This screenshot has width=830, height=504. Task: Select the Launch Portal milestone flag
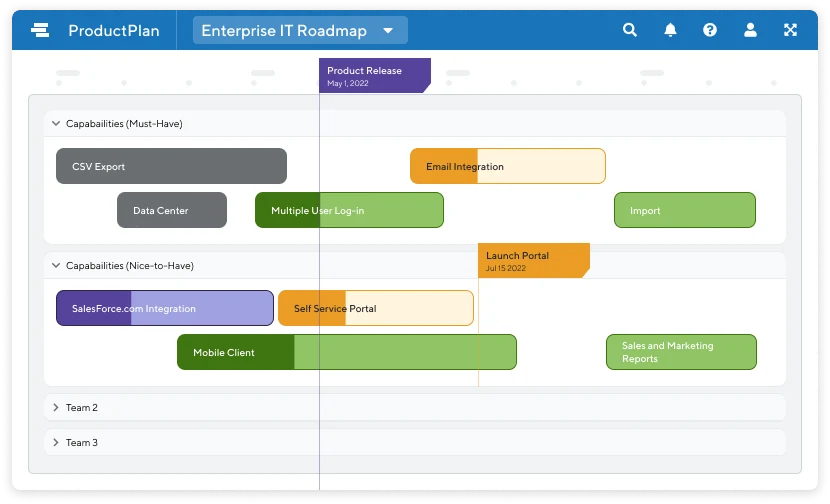(534, 260)
